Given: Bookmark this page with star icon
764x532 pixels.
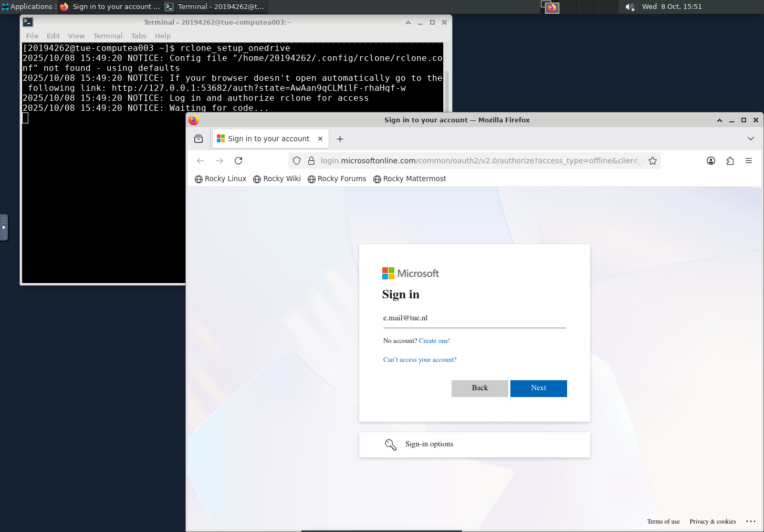Looking at the screenshot, I should (653, 161).
